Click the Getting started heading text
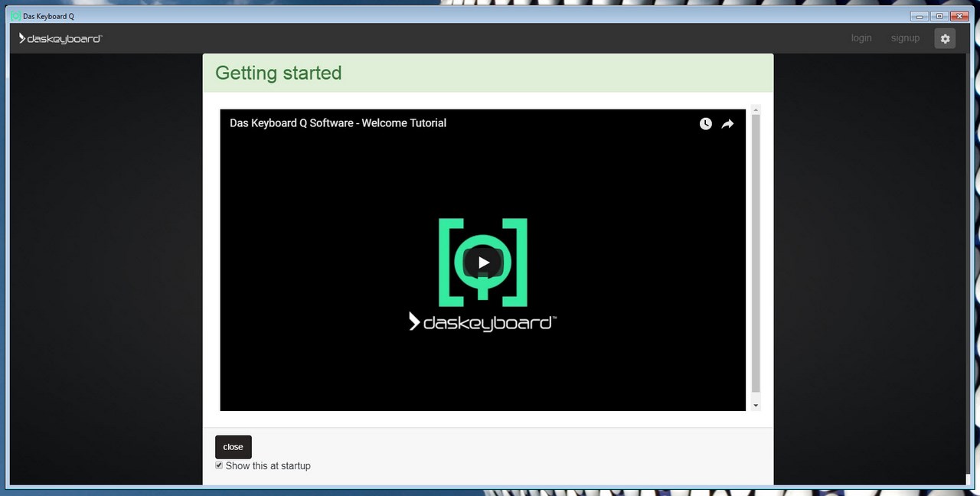The image size is (980, 496). point(279,73)
